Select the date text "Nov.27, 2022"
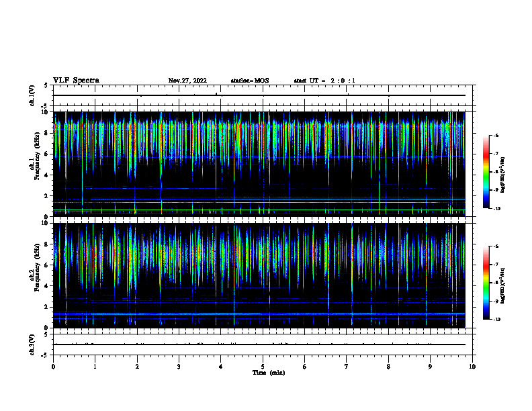532x411 pixels. pyautogui.click(x=187, y=81)
